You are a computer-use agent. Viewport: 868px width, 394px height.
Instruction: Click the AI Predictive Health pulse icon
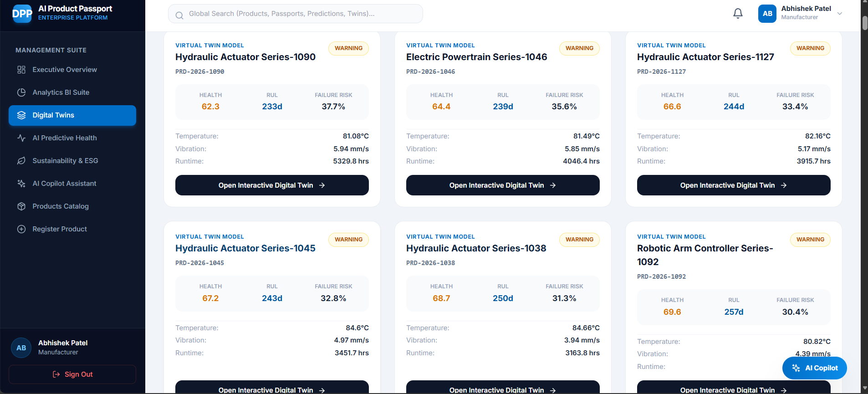pyautogui.click(x=21, y=138)
